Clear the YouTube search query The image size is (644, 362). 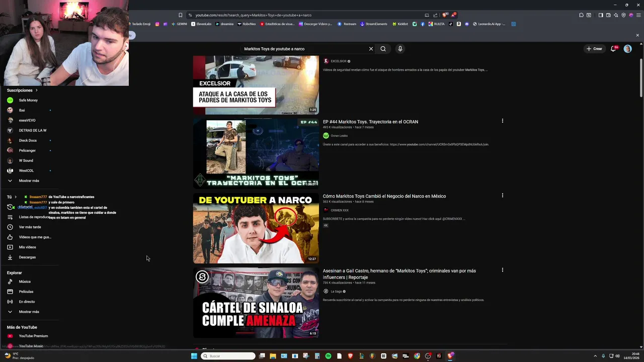tap(371, 49)
